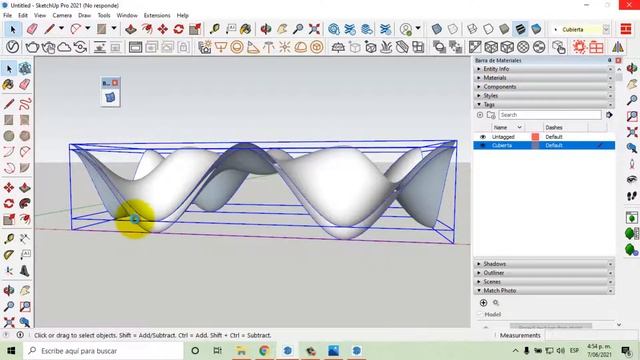Show the V-Ray Frame Buffer window icon

pyautogui.click(x=135, y=47)
